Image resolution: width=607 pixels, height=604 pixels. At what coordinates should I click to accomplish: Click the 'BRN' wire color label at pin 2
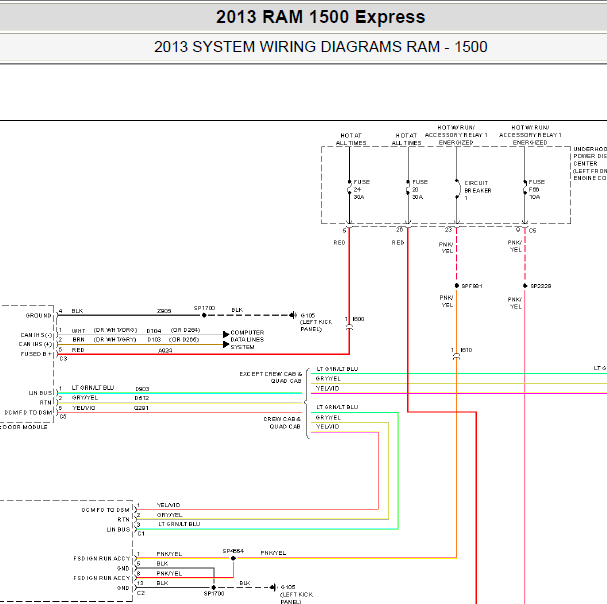tap(78, 340)
